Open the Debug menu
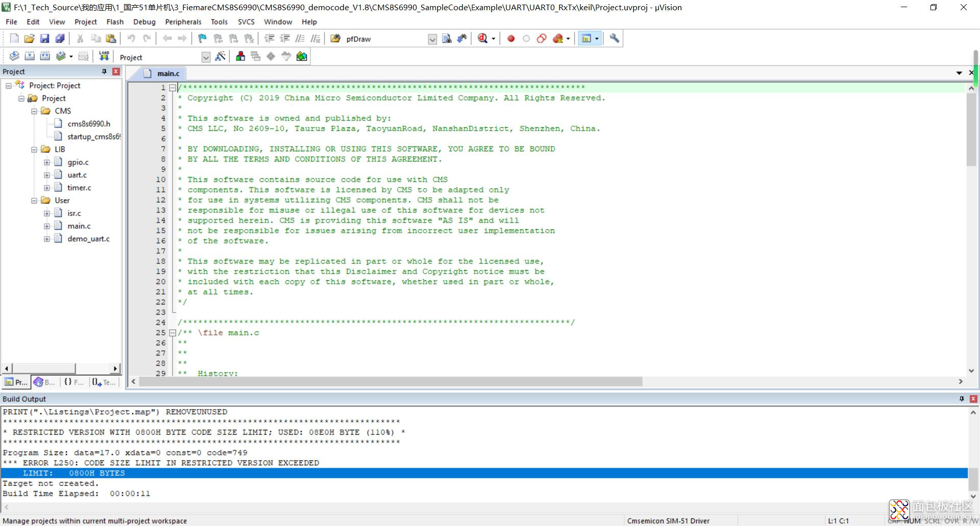 144,22
